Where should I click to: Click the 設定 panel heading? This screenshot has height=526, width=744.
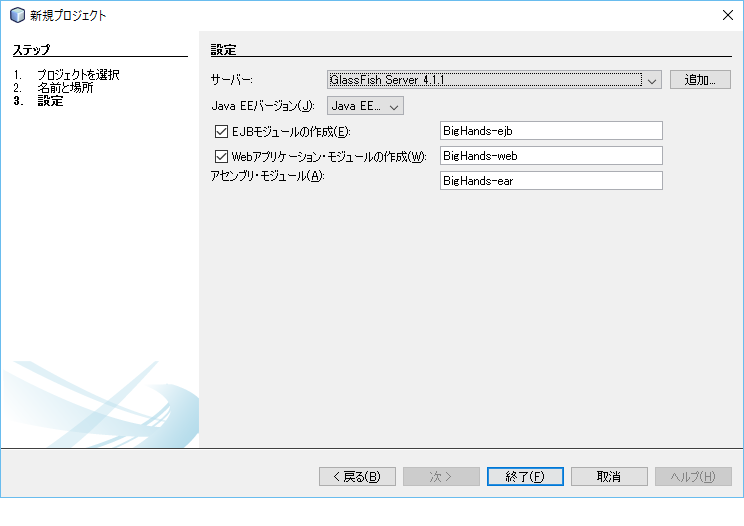[223, 49]
